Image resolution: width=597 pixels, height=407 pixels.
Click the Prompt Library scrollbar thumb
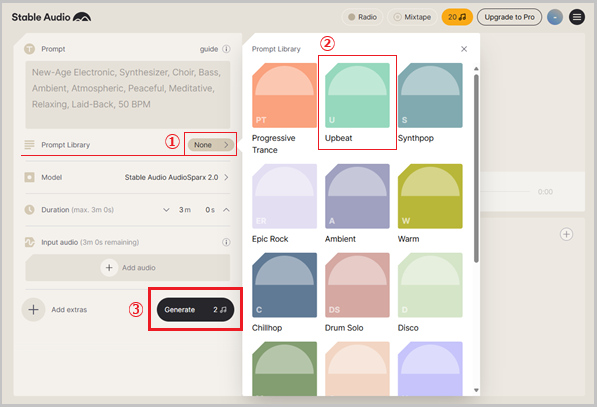coord(476,168)
